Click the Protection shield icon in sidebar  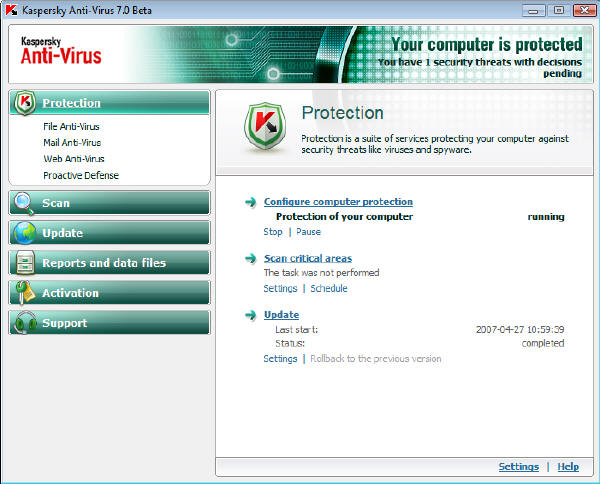(25, 103)
